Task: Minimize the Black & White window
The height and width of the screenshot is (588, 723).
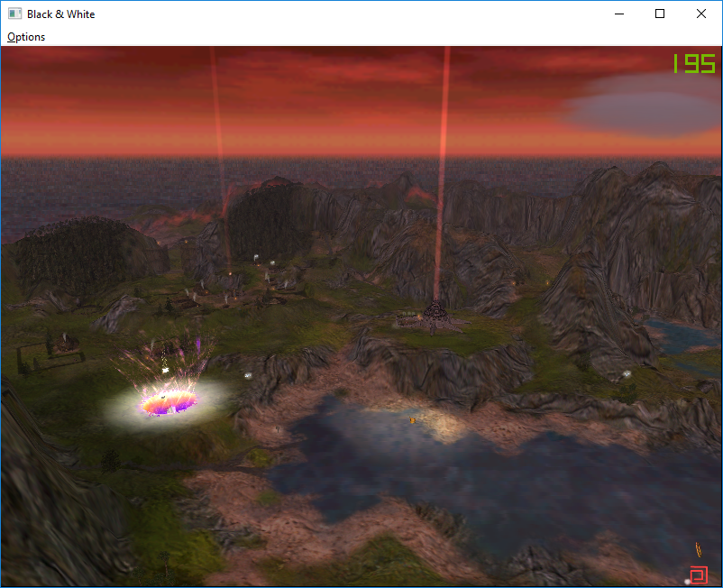Action: pos(619,14)
